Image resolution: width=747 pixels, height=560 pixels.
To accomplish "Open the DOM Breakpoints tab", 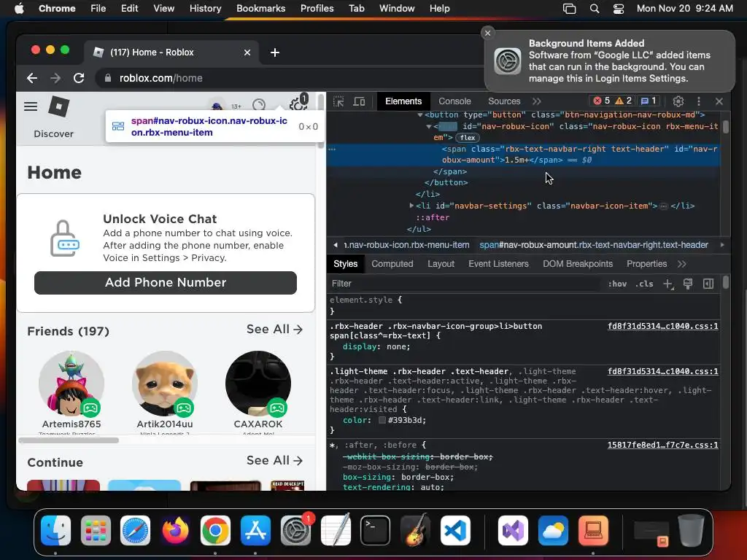I will (x=578, y=264).
